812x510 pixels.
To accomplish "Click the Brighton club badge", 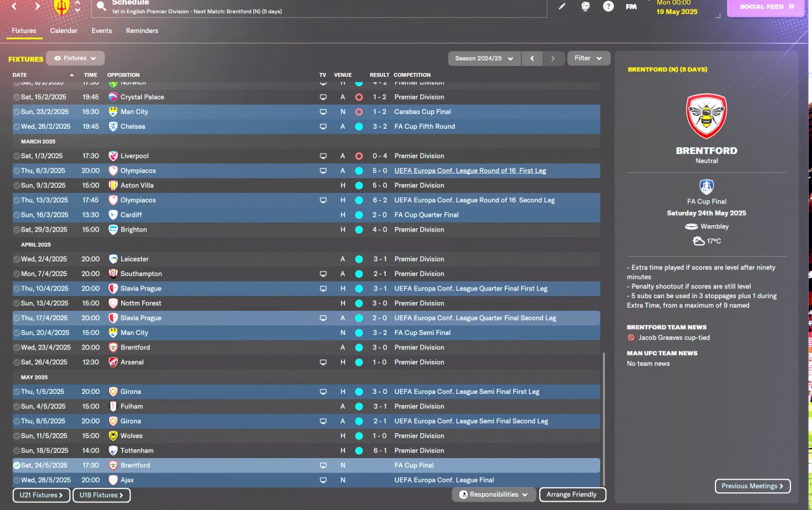I will pos(113,230).
